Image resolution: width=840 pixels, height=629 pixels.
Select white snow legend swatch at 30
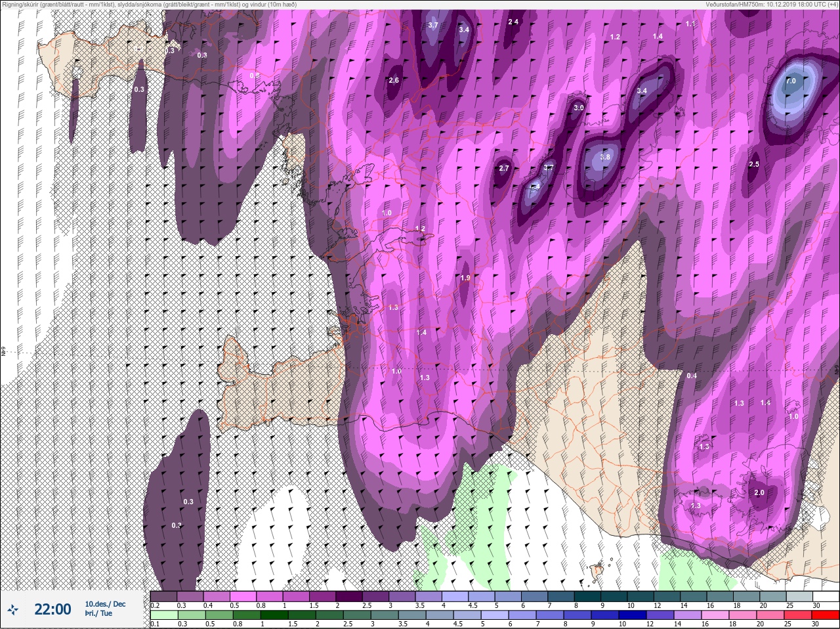(x=826, y=597)
